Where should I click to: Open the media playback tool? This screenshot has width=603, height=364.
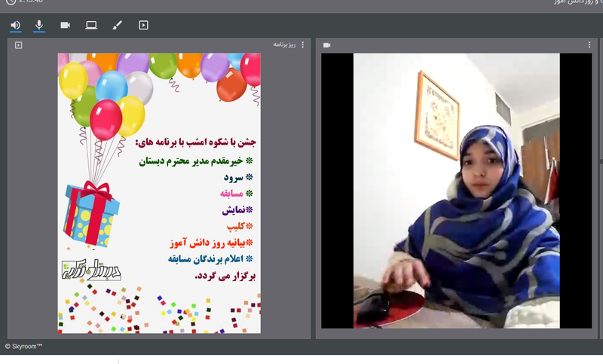(x=143, y=26)
